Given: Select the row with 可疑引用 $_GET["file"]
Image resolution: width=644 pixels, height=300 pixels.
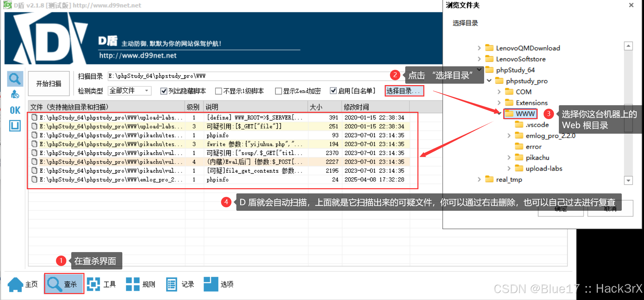Looking at the screenshot, I should pyautogui.click(x=219, y=126).
